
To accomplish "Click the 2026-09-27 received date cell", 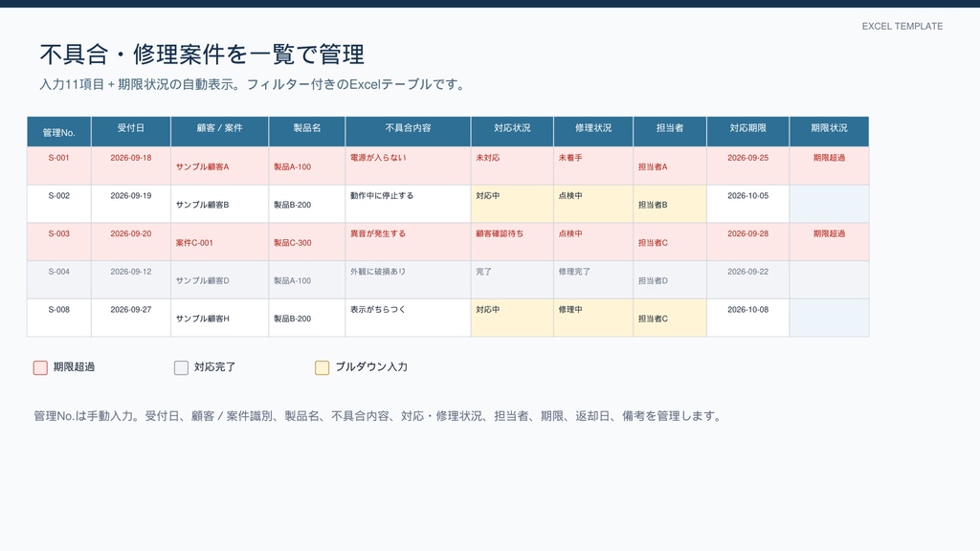I will click(130, 319).
